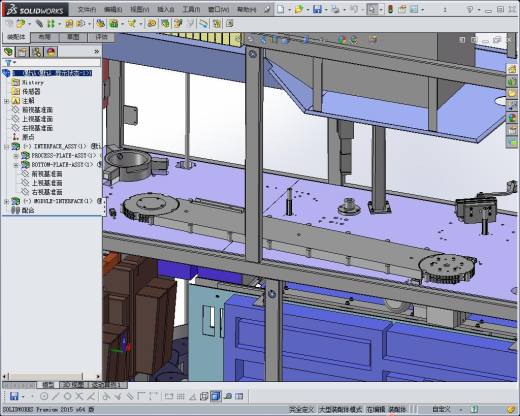Expand the MODULE-INTERFACE<1> component node
520x416 pixels.
pyautogui.click(x=6, y=201)
